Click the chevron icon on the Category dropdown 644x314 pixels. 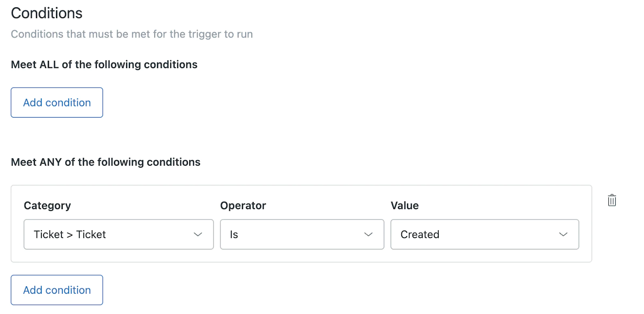[198, 234]
